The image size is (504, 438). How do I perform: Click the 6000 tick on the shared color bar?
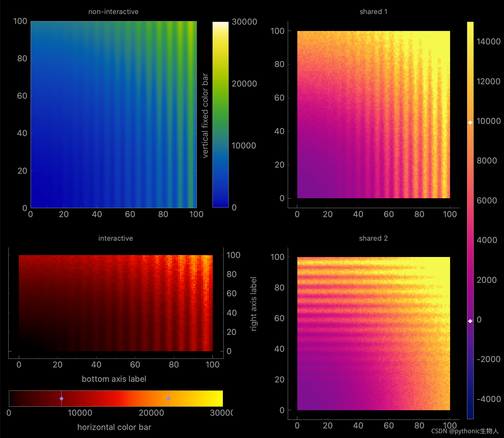click(487, 200)
